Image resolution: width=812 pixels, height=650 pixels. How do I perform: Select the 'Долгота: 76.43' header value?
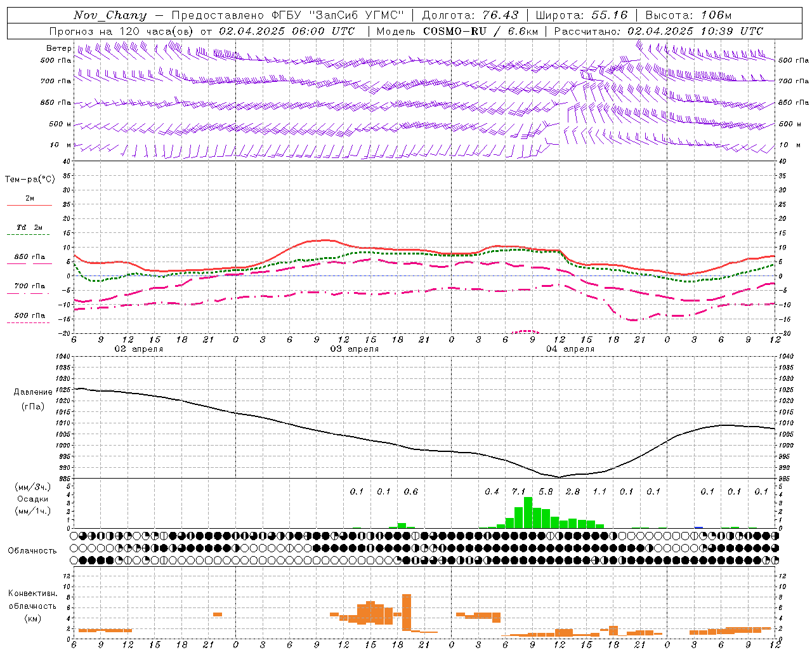470,15
